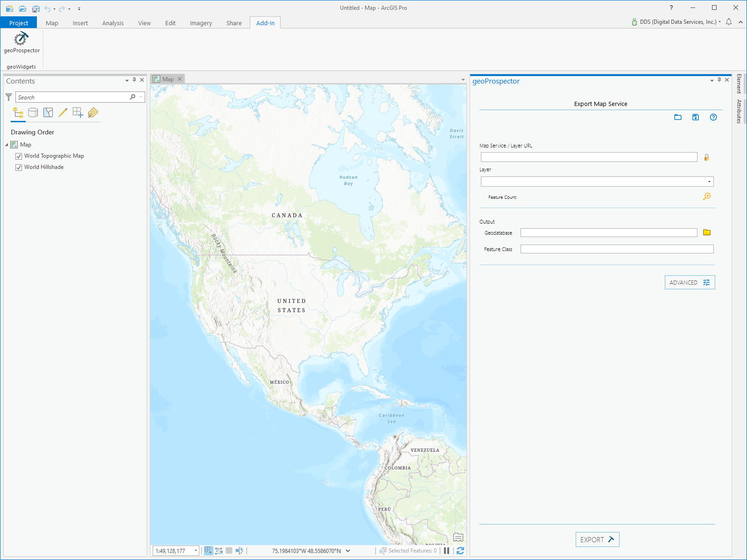Open the notifications bell
Image resolution: width=747 pixels, height=560 pixels.
[729, 22]
